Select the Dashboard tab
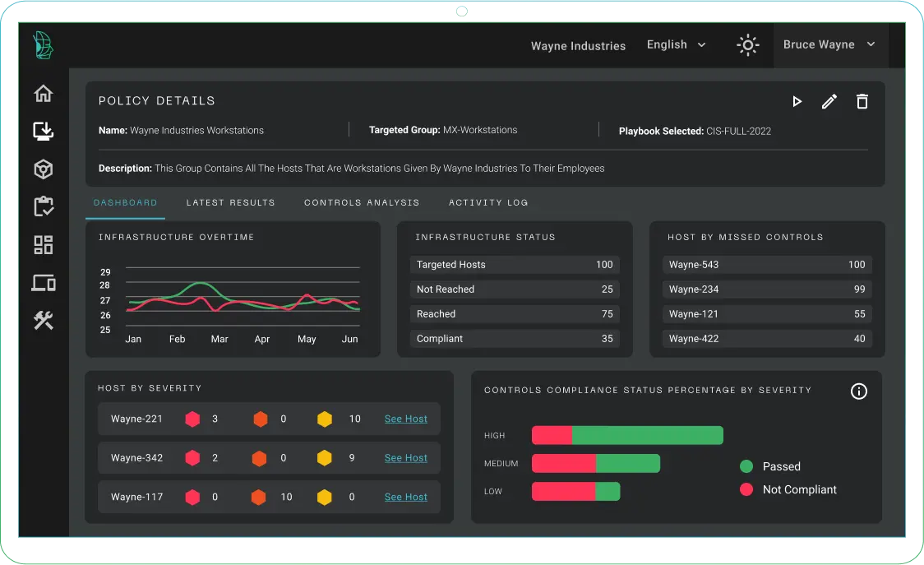This screenshot has height=565, width=924. tap(125, 202)
